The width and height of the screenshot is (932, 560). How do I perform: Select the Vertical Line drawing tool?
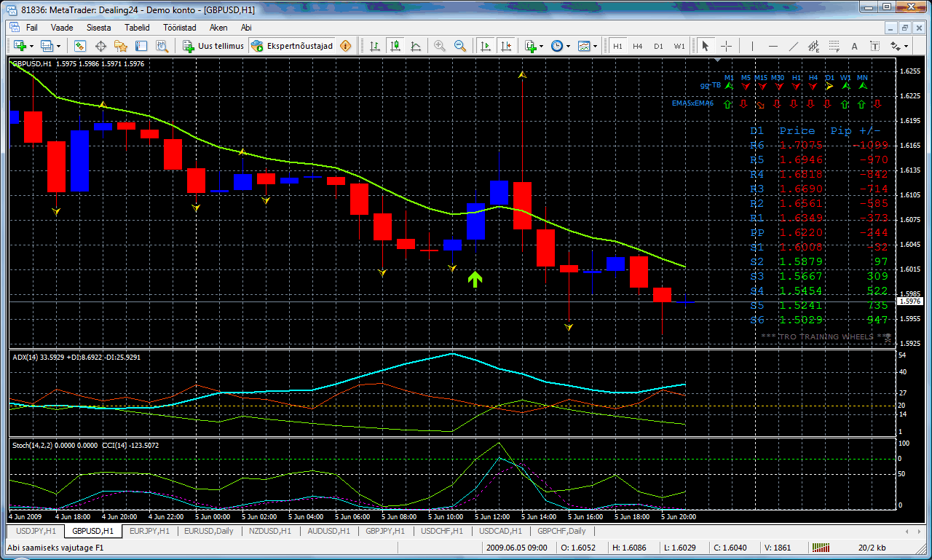pyautogui.click(x=753, y=46)
